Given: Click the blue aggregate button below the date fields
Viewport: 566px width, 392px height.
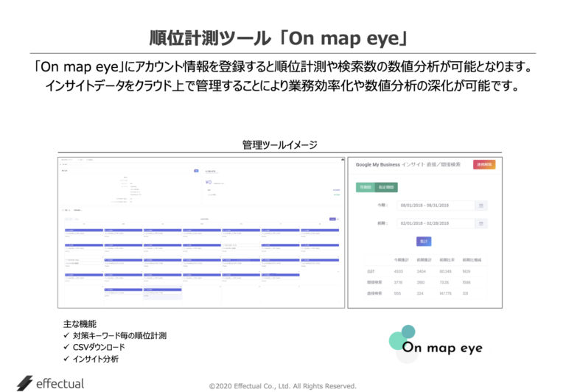Looking at the screenshot, I should point(424,241).
